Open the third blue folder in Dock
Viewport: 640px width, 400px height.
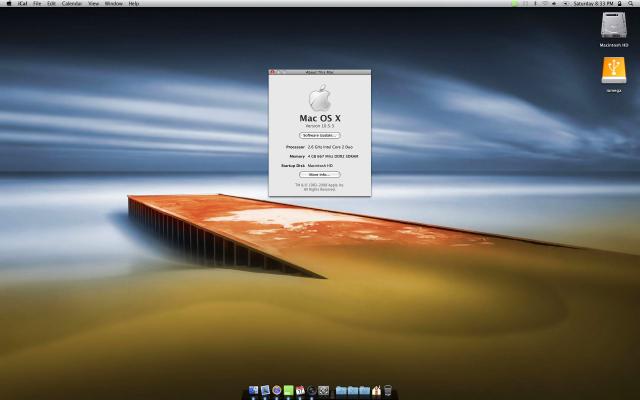click(x=364, y=391)
